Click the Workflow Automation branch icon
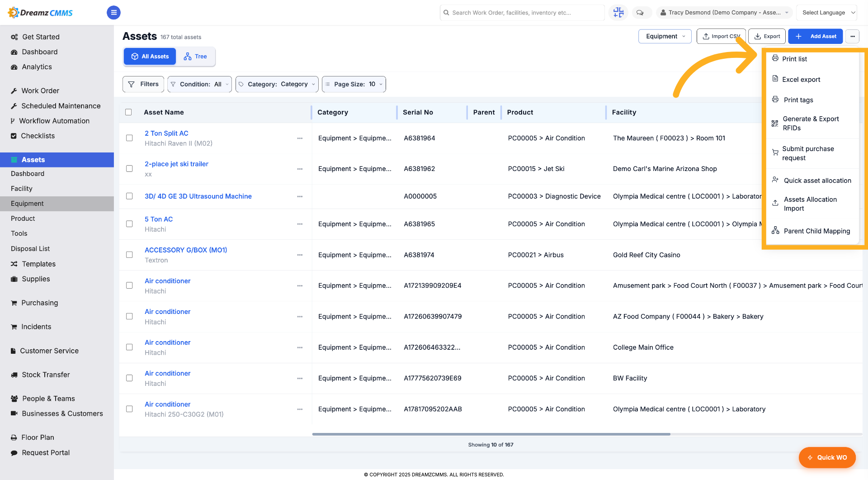 pos(13,121)
